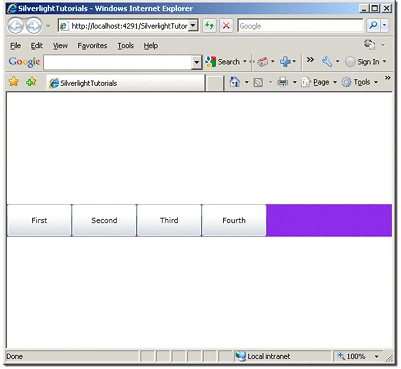Open the Print options dropdown arrow

(x=295, y=82)
